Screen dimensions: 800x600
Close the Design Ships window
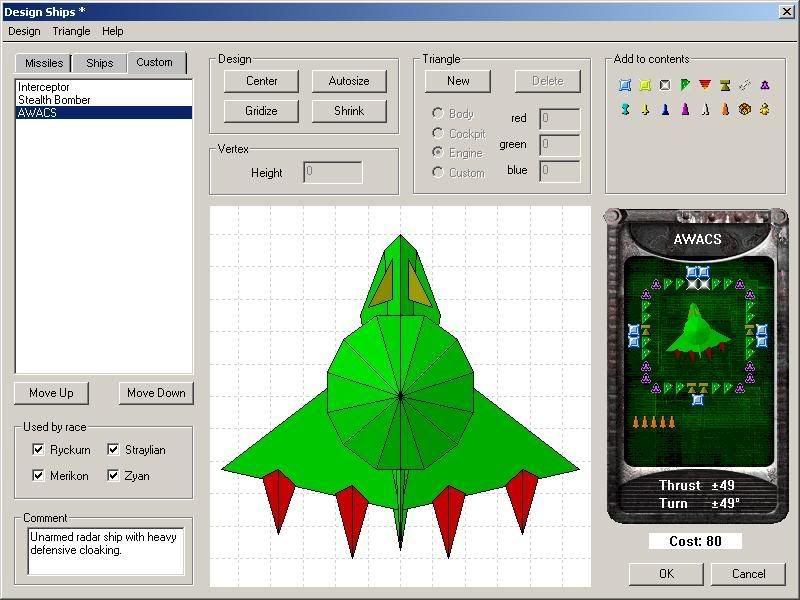[786, 11]
